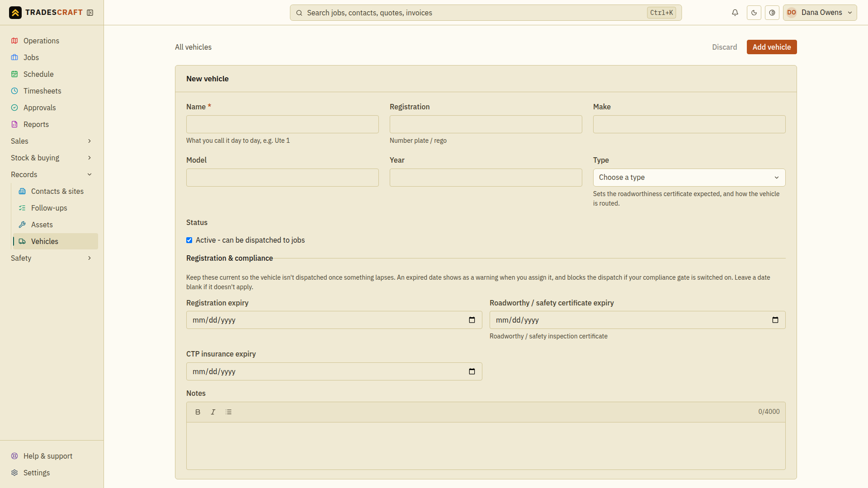Image resolution: width=868 pixels, height=488 pixels.
Task: Click the Operations map icon
Action: point(14,41)
